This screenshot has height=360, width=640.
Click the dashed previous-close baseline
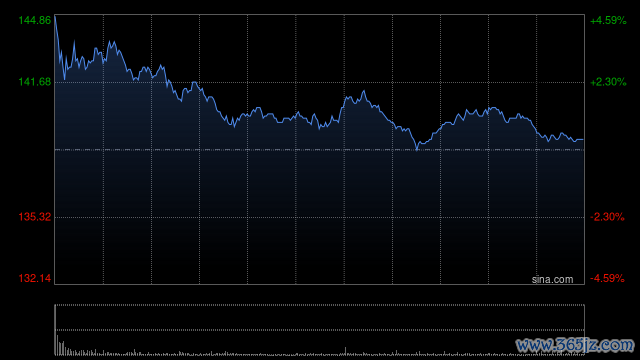(x=320, y=150)
